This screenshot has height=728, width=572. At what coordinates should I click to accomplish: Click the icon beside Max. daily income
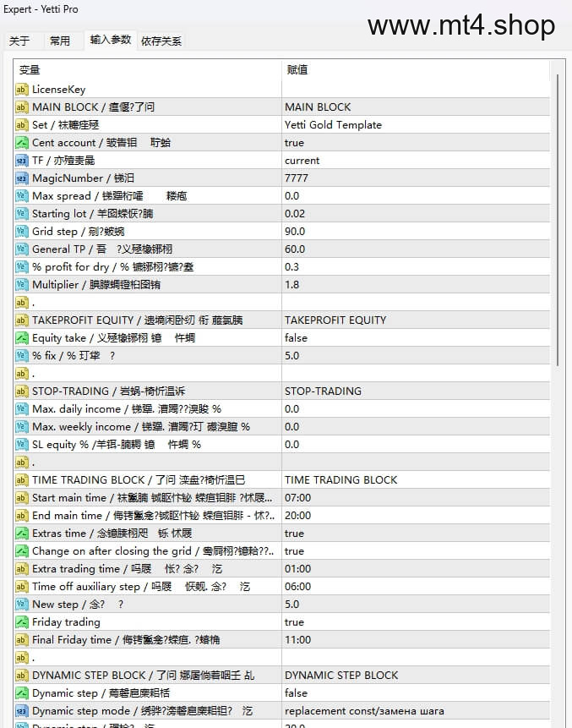(x=22, y=408)
